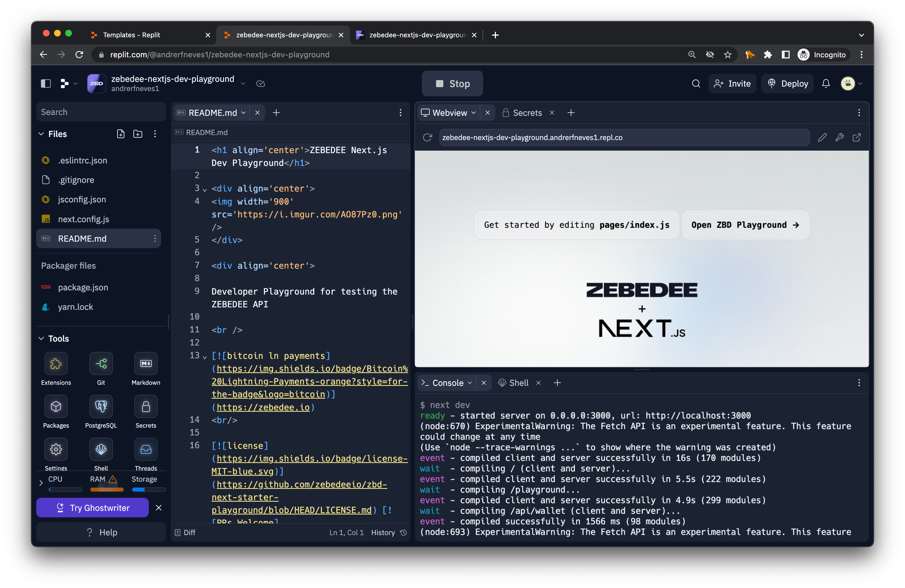
Task: Open the notifications bell
Action: (x=826, y=83)
